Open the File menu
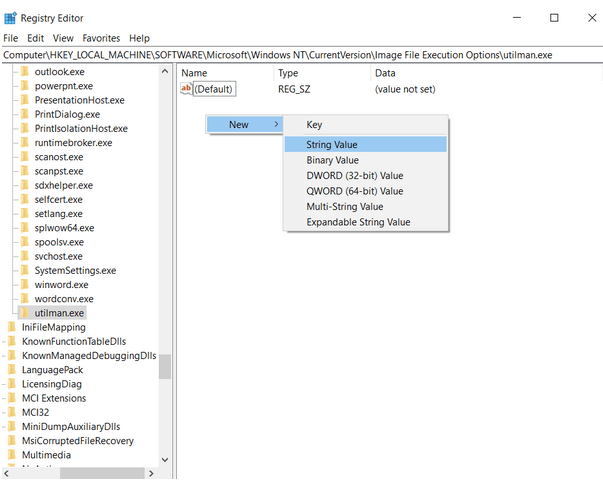This screenshot has width=603, height=482. click(x=11, y=38)
